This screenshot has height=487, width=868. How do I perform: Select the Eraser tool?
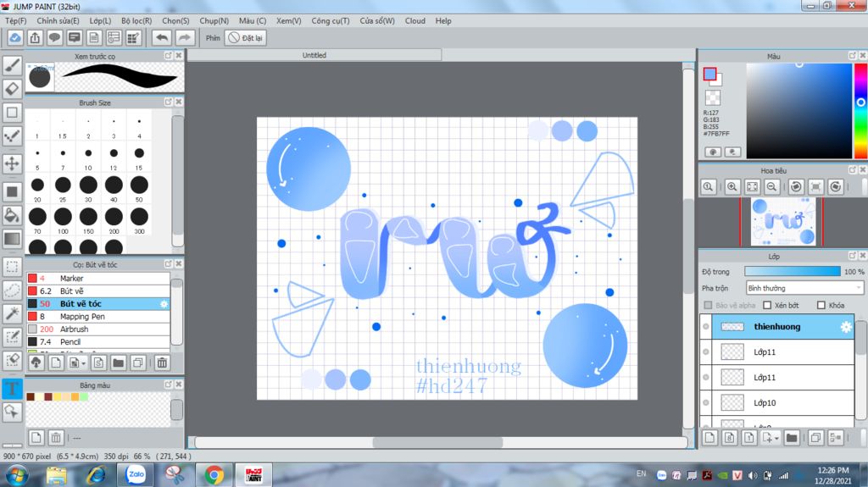coord(12,88)
